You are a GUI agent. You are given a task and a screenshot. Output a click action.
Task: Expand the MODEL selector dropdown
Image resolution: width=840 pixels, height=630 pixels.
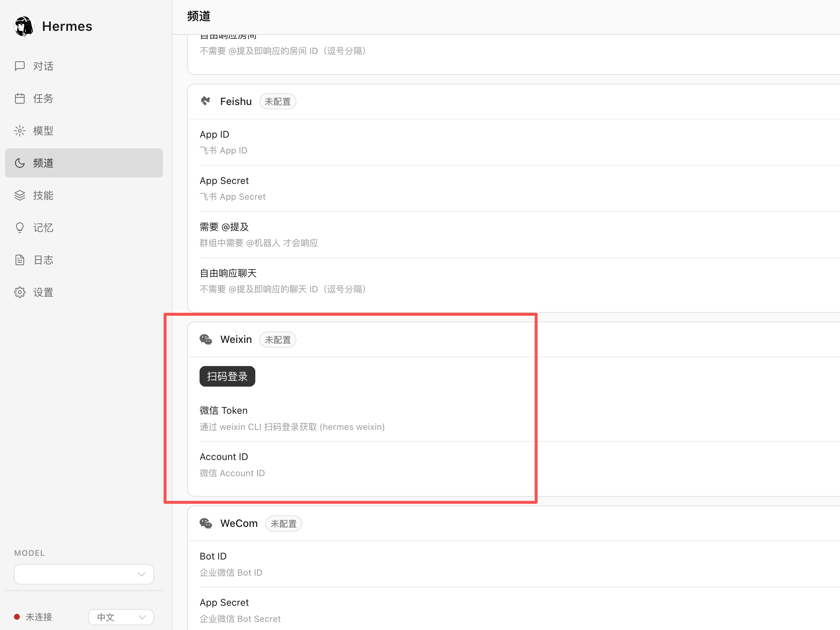84,574
